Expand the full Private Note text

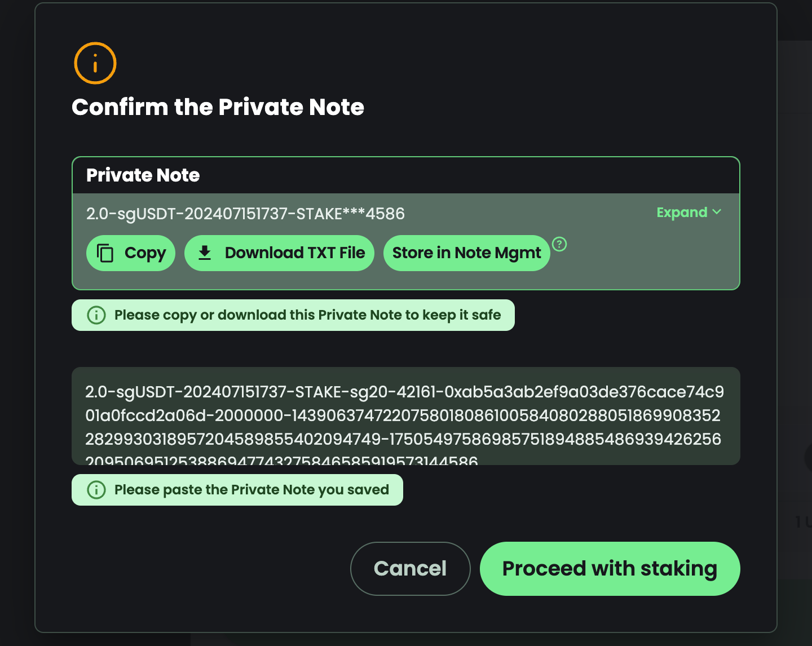[682, 213]
